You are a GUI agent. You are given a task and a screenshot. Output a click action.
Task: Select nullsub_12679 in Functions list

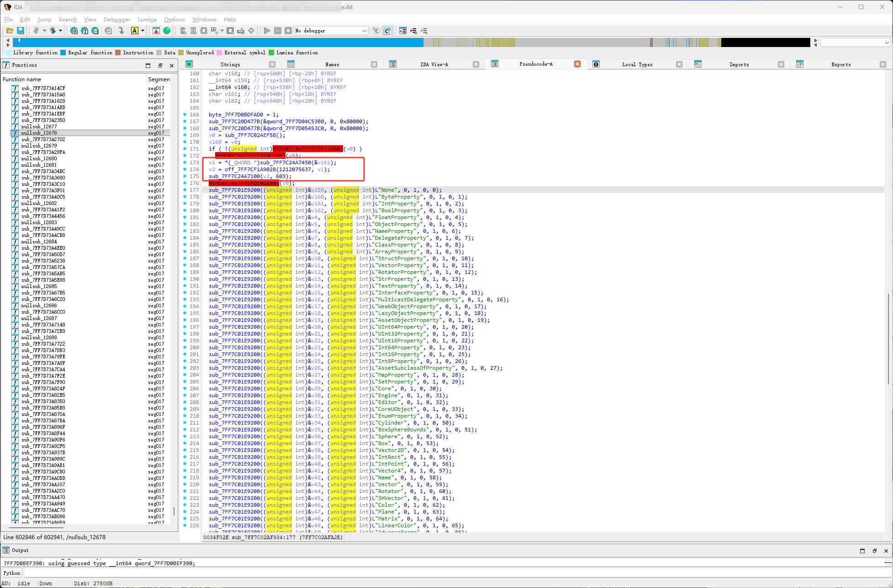[x=39, y=146]
